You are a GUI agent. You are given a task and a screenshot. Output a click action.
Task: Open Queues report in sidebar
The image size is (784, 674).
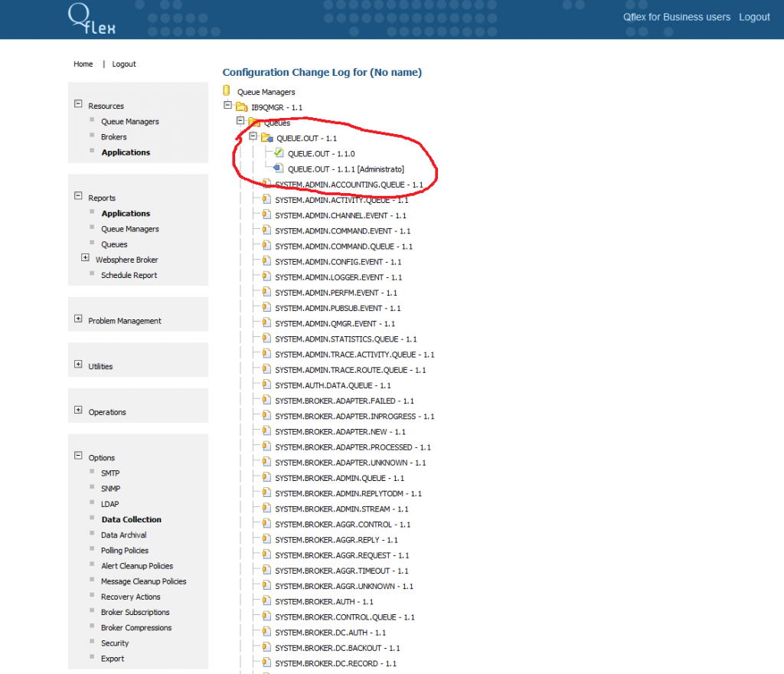tap(115, 244)
